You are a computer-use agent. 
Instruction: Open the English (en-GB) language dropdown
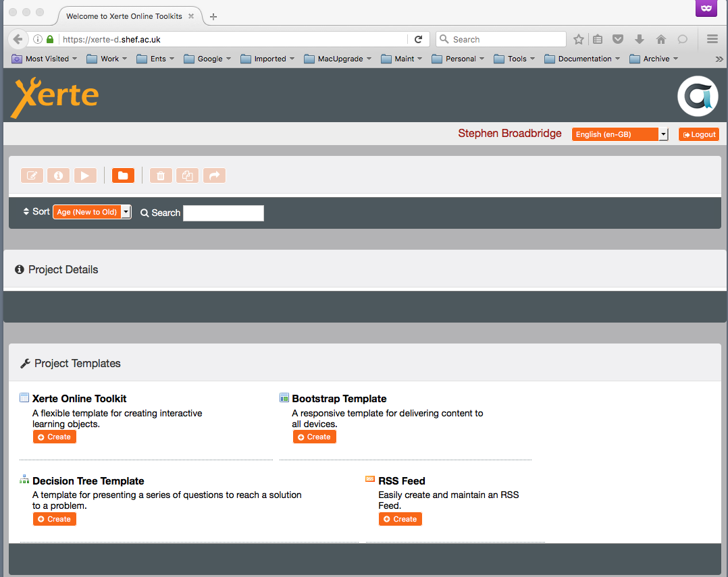[x=620, y=134]
